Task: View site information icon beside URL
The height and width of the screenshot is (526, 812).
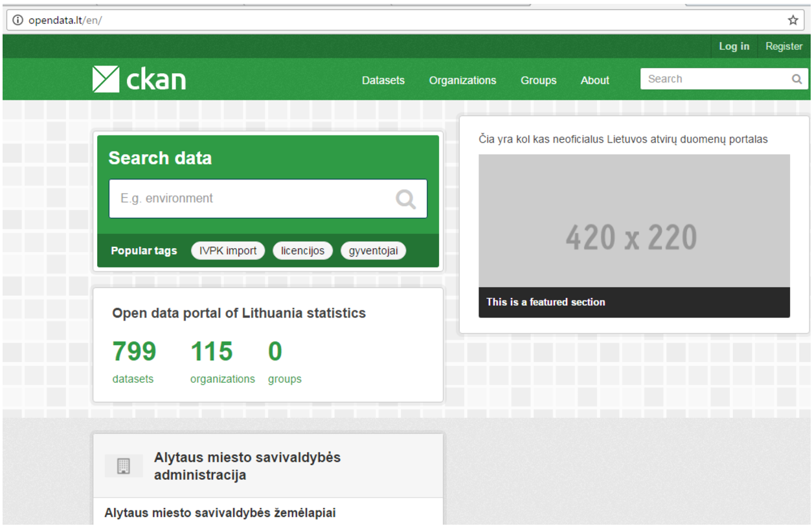Action: coord(18,20)
